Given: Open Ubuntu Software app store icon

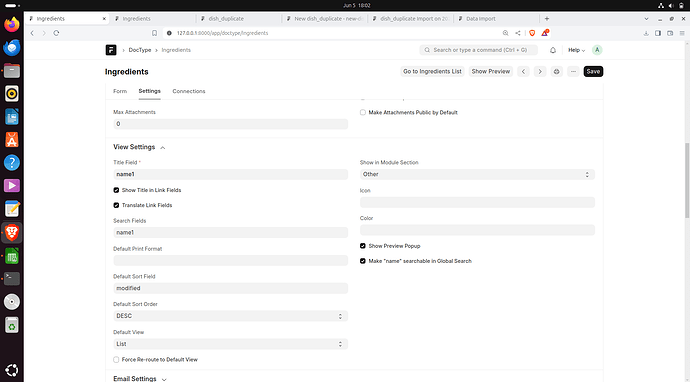Looking at the screenshot, I should point(12,140).
